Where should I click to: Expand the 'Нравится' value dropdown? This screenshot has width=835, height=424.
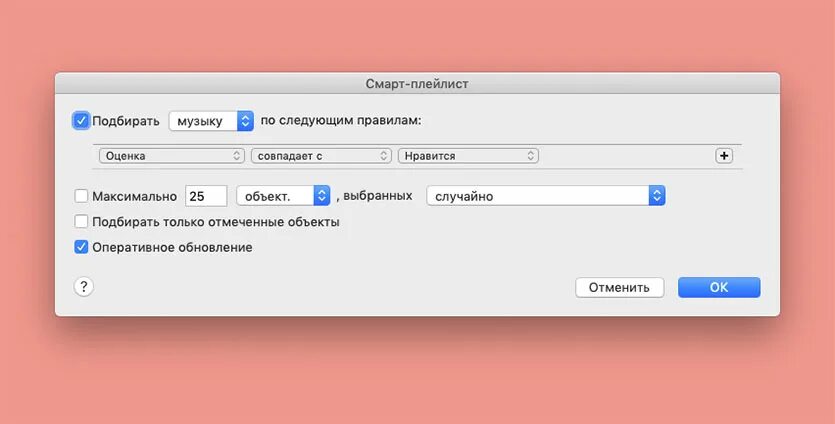click(468, 156)
